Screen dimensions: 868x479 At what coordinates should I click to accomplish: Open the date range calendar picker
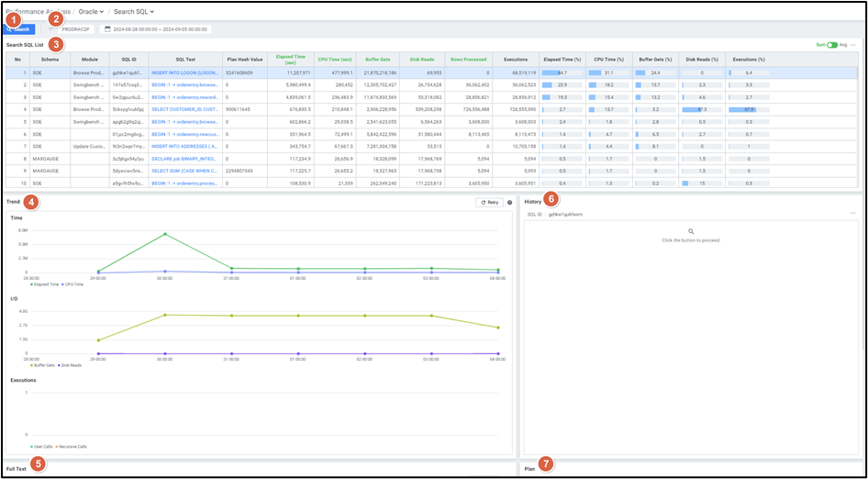pyautogui.click(x=106, y=29)
